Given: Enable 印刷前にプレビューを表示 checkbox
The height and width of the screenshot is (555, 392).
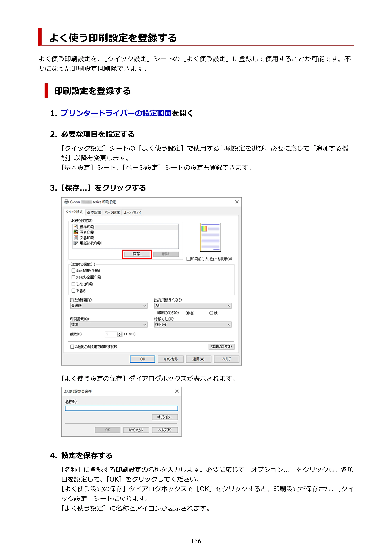Looking at the screenshot, I should (x=188, y=259).
